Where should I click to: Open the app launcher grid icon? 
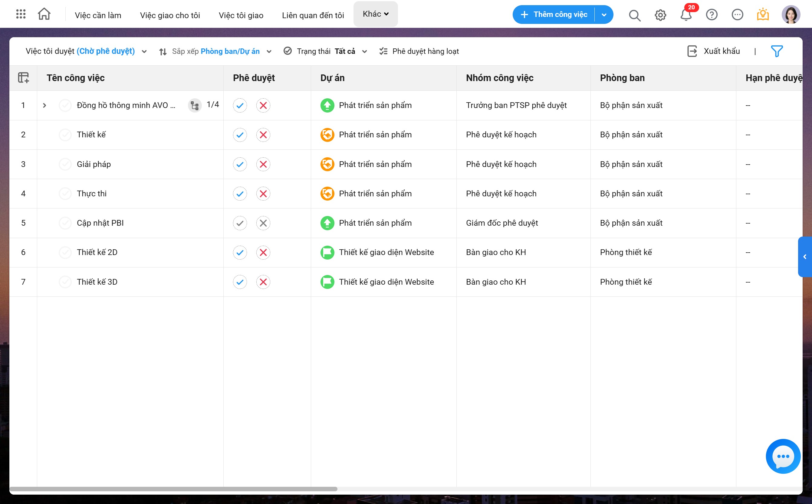click(21, 14)
